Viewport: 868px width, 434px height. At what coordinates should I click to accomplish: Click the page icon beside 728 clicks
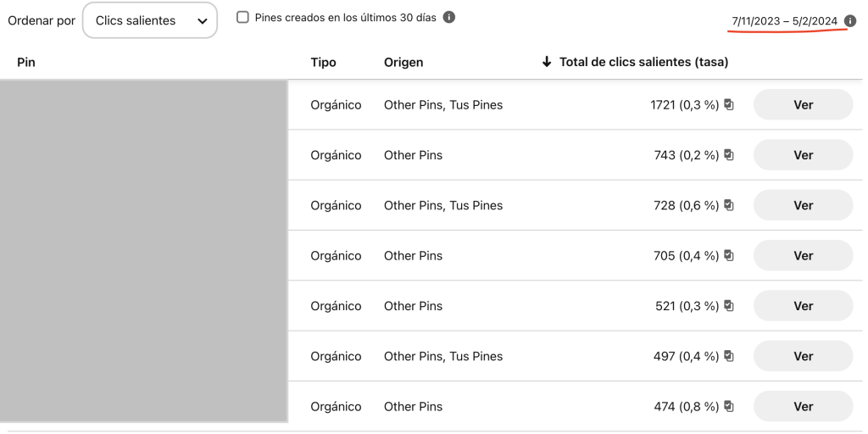(x=729, y=205)
